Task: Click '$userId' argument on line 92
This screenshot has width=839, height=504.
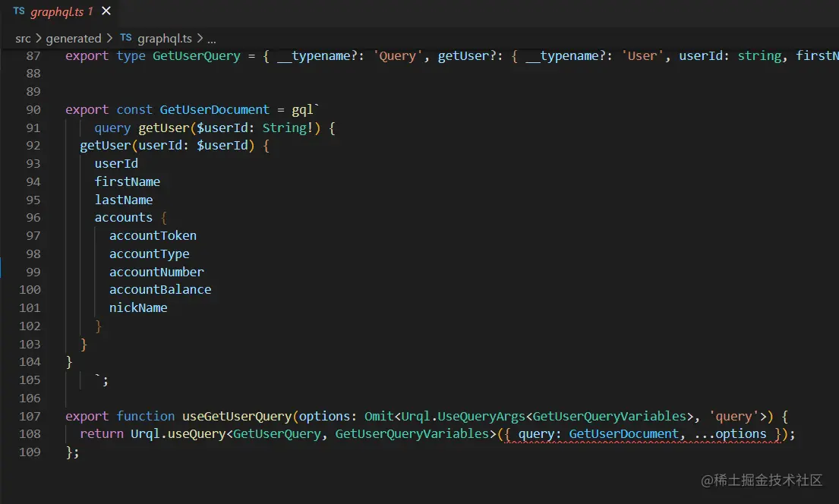Action: click(x=222, y=146)
